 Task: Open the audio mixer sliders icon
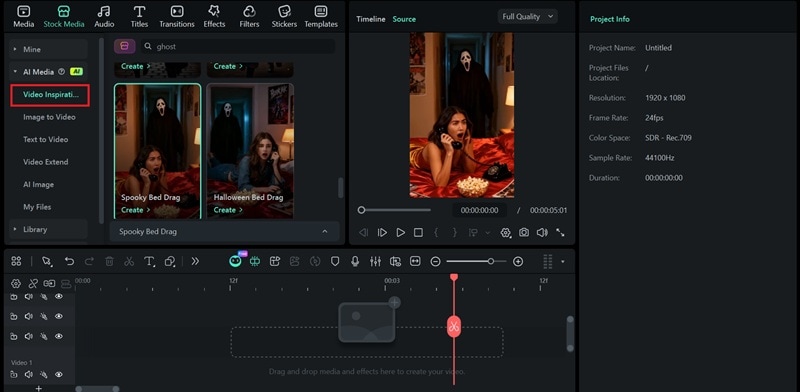376,261
